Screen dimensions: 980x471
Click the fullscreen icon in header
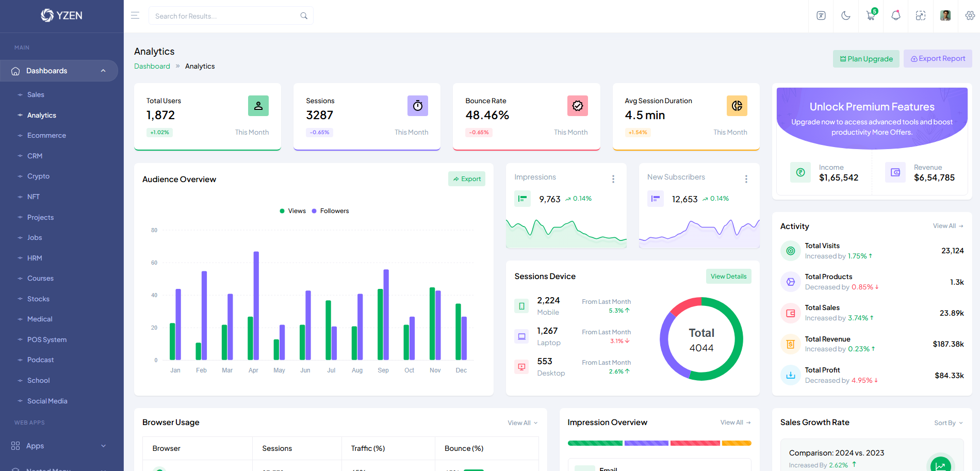pyautogui.click(x=921, y=15)
